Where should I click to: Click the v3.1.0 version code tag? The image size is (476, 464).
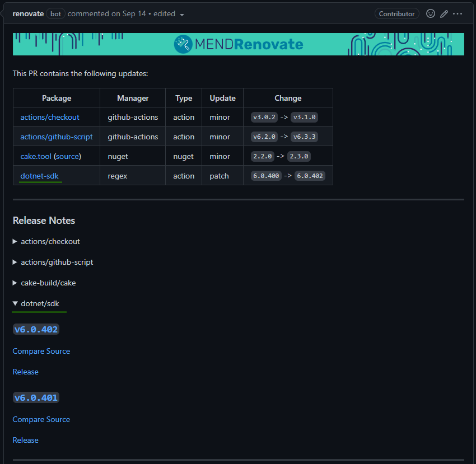coord(304,117)
